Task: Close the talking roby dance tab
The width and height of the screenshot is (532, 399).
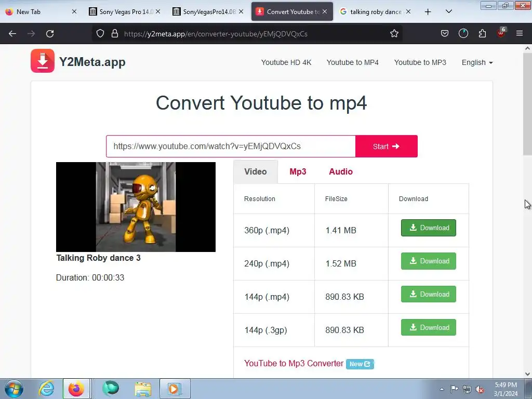Action: pyautogui.click(x=408, y=12)
